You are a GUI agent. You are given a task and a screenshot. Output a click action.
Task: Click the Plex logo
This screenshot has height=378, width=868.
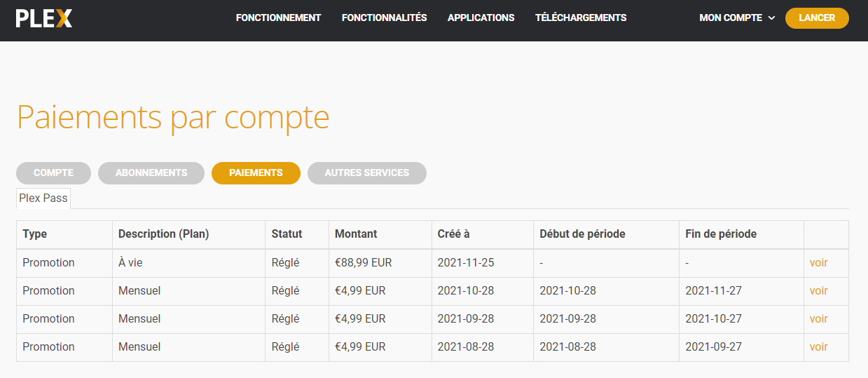pyautogui.click(x=44, y=18)
